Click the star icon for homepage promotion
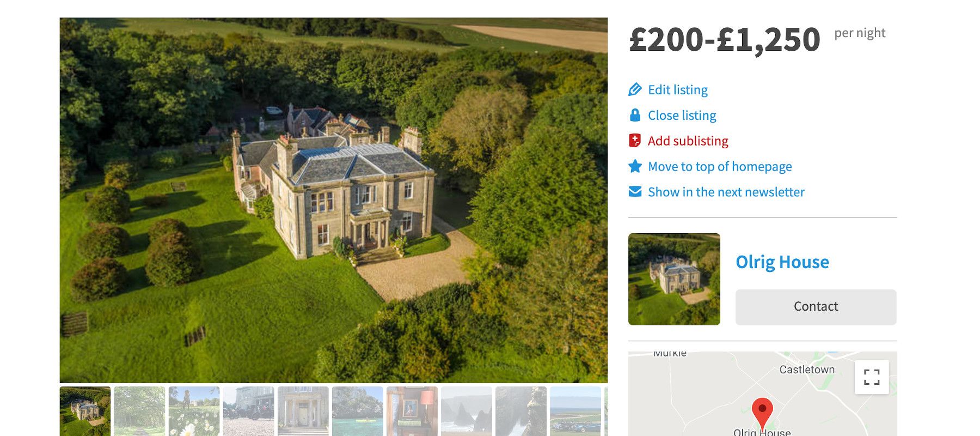This screenshot has height=436, width=980. (635, 166)
